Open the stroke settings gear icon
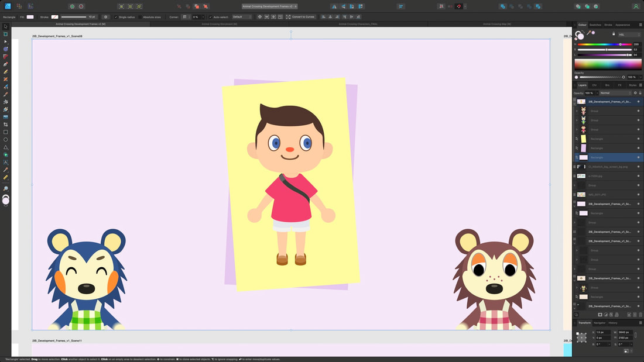644x362 pixels. pyautogui.click(x=105, y=17)
